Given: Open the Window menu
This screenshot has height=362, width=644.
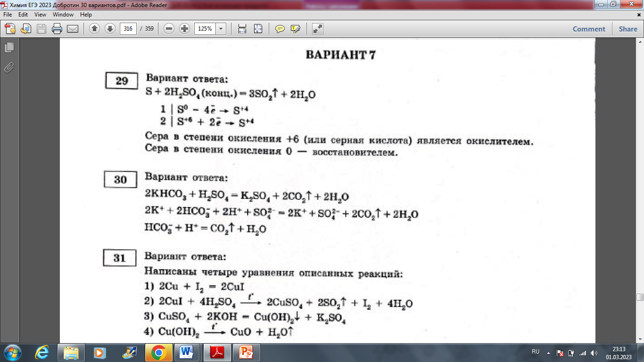Looking at the screenshot, I should coord(63,15).
